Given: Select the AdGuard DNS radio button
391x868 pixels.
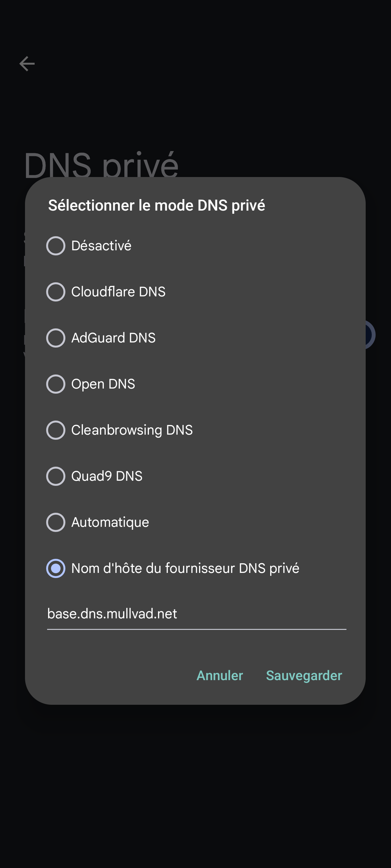Looking at the screenshot, I should 56,338.
